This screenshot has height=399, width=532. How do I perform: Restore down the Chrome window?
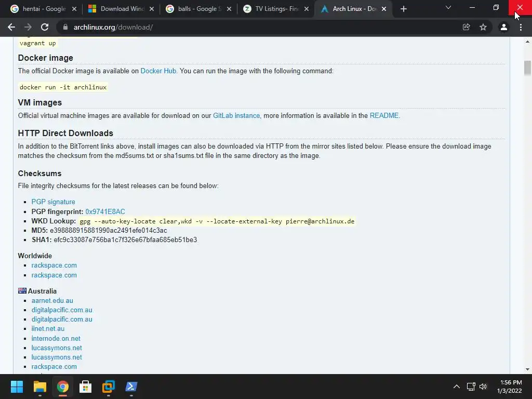click(x=496, y=7)
